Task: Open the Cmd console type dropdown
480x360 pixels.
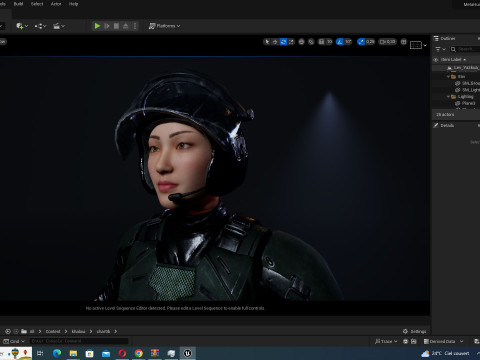Action: pos(14,341)
